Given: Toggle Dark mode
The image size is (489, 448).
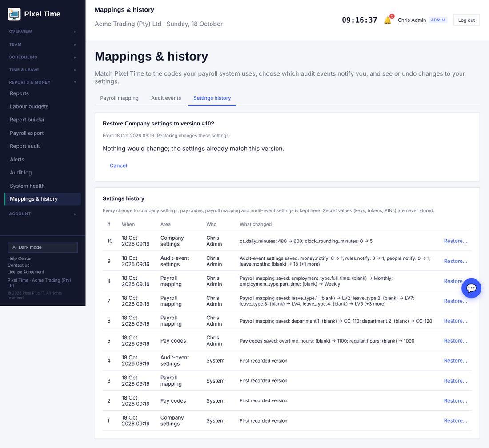Looking at the screenshot, I should [43, 247].
